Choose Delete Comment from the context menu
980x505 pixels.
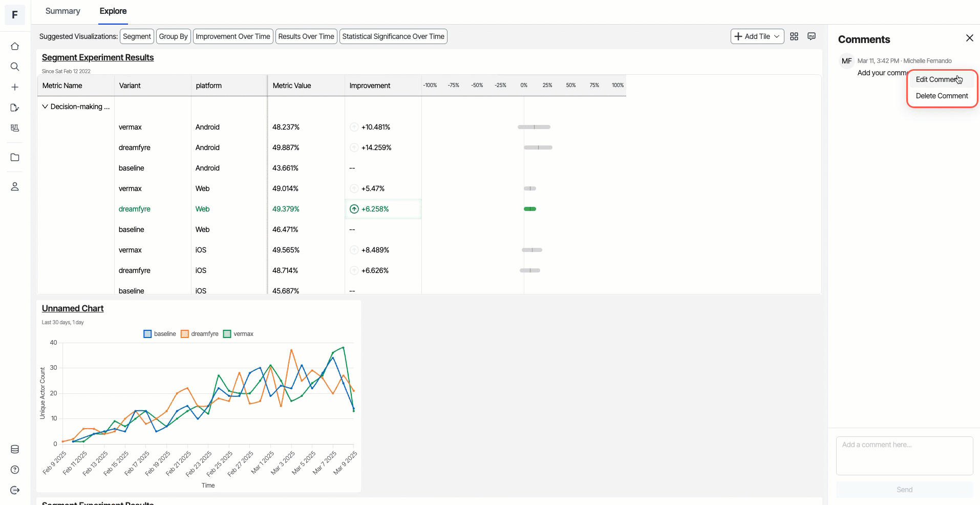point(942,96)
